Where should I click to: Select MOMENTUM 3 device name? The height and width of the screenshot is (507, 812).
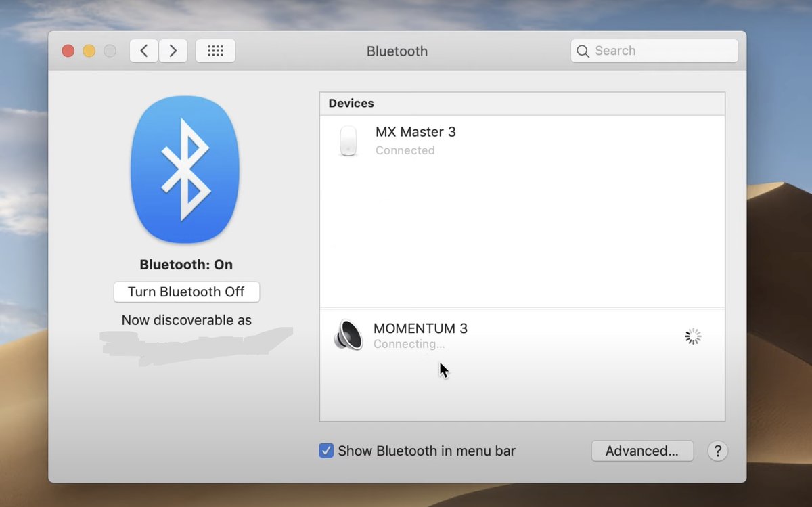420,328
